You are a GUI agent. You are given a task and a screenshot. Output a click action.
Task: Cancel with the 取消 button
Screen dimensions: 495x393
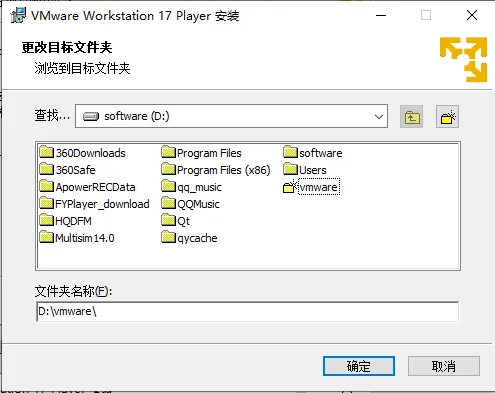pos(444,366)
